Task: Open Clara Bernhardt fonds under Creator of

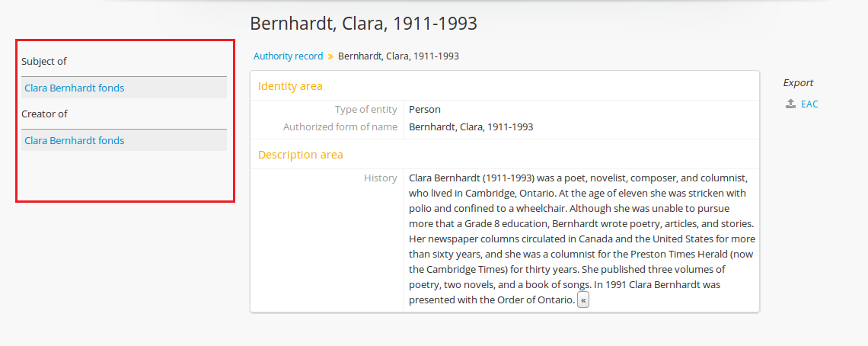Action: [x=74, y=140]
